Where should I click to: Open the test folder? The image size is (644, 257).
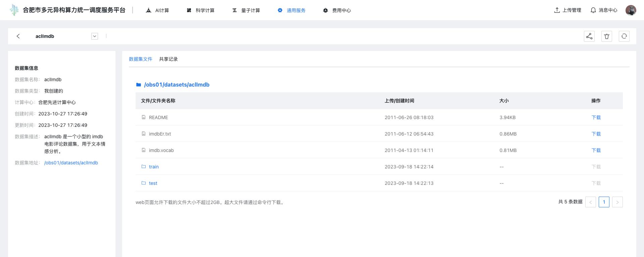click(x=153, y=183)
